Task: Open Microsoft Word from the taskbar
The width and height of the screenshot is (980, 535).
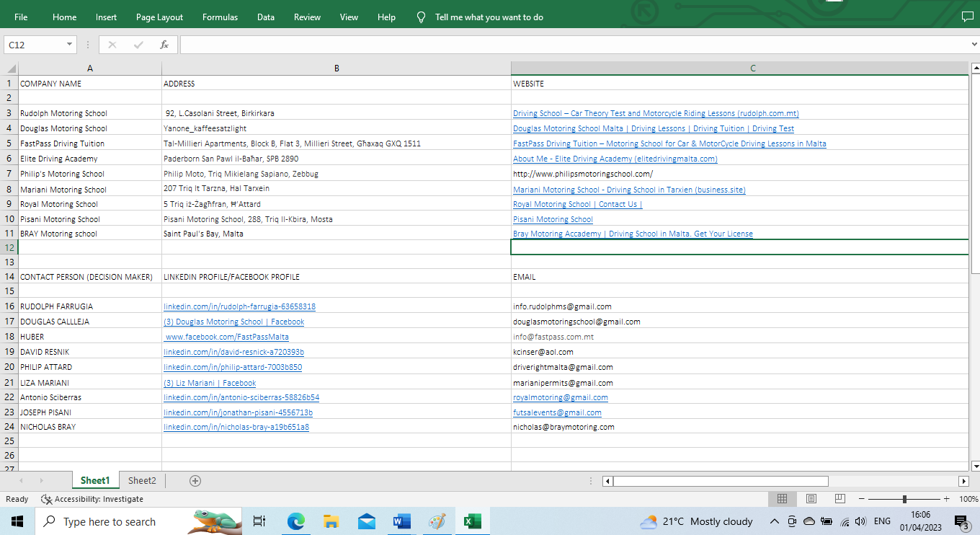Action: tap(401, 521)
